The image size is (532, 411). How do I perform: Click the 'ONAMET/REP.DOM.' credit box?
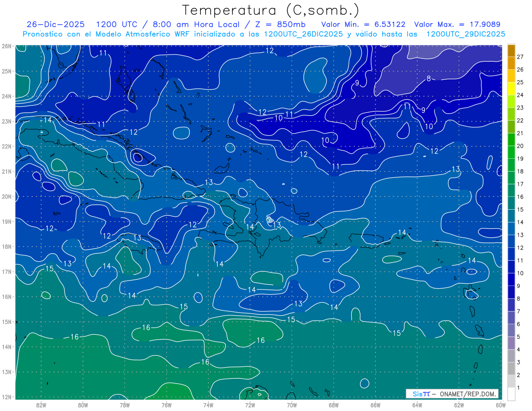click(x=452, y=394)
